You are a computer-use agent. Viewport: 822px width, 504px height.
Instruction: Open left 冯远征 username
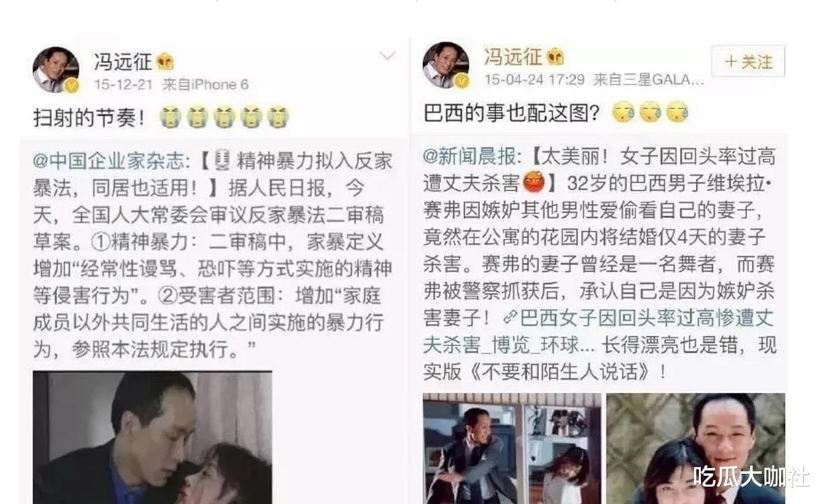coord(122,62)
